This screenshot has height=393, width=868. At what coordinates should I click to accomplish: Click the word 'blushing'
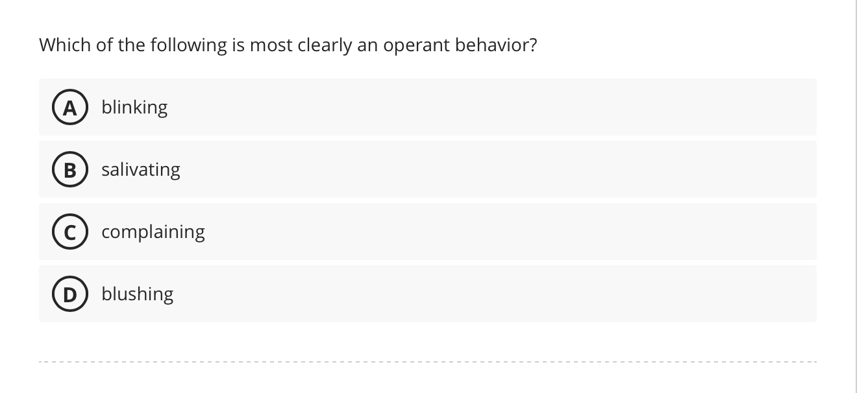pyautogui.click(x=137, y=294)
